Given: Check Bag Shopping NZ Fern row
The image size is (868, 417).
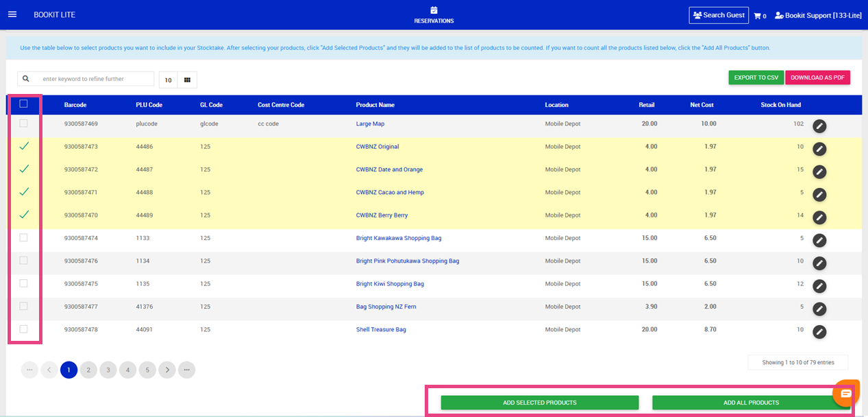Looking at the screenshot, I should click(23, 306).
